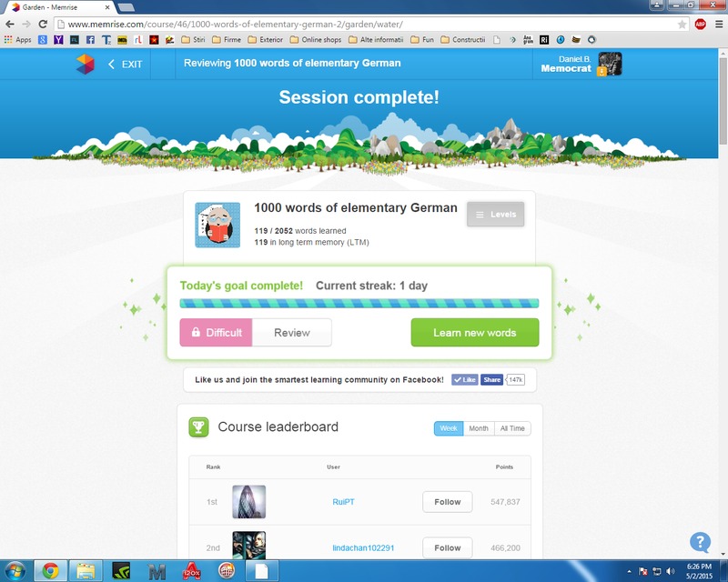
Task: Click the Levels button
Action: click(x=495, y=214)
